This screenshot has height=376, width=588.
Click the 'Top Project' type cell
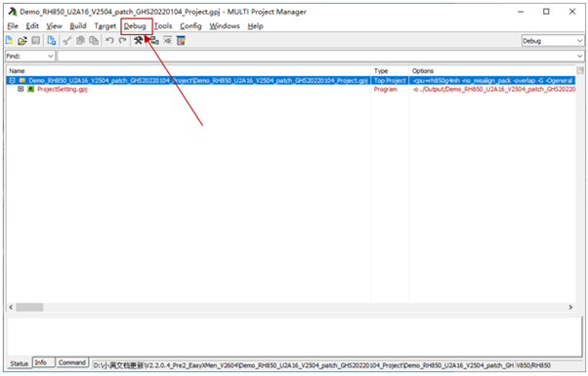tap(390, 81)
